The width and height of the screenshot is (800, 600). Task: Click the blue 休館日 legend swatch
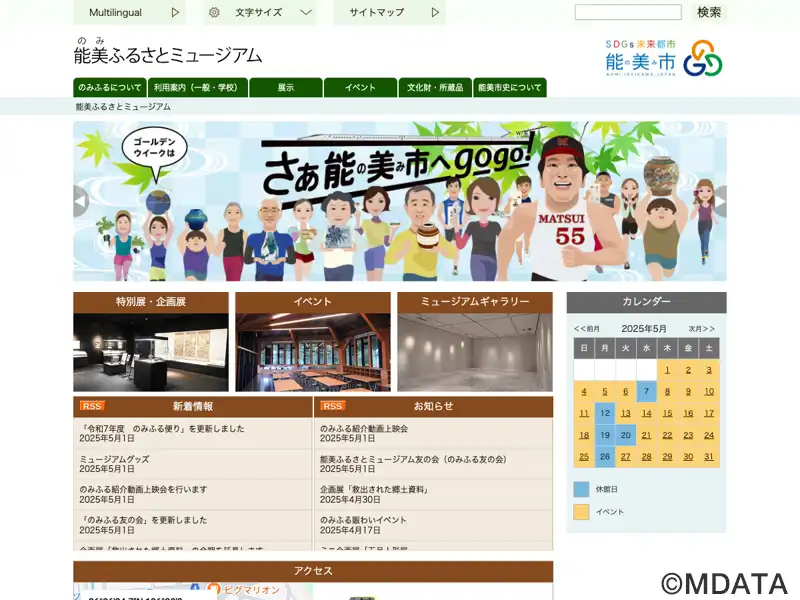[581, 489]
